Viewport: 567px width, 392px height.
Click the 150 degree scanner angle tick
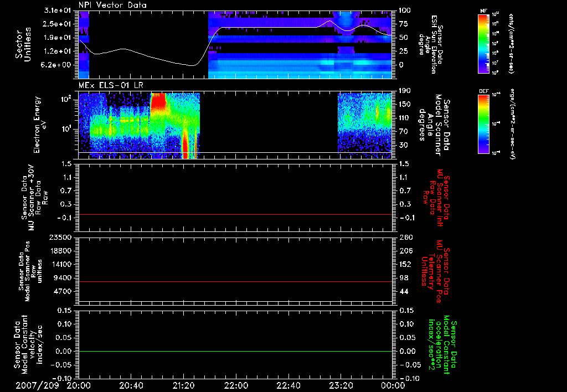(405, 105)
